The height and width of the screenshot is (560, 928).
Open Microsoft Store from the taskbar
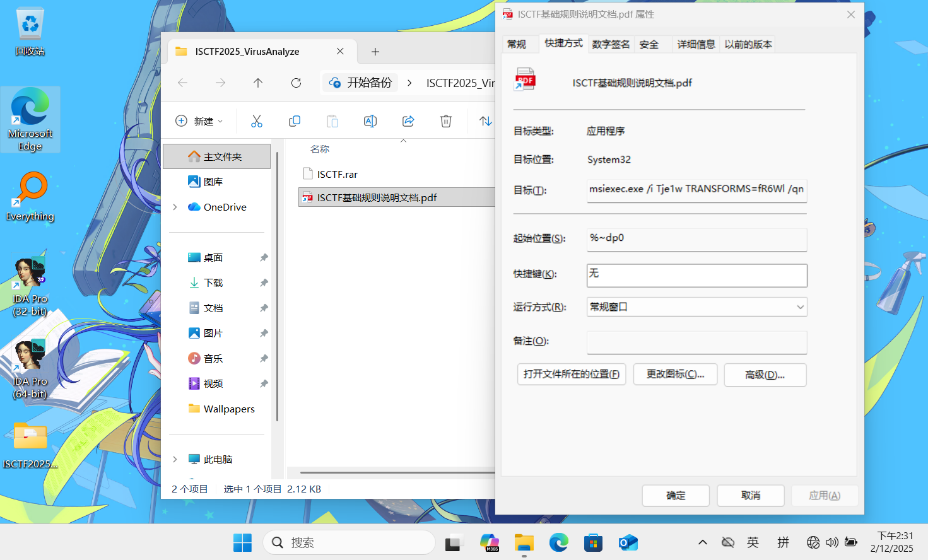(593, 542)
